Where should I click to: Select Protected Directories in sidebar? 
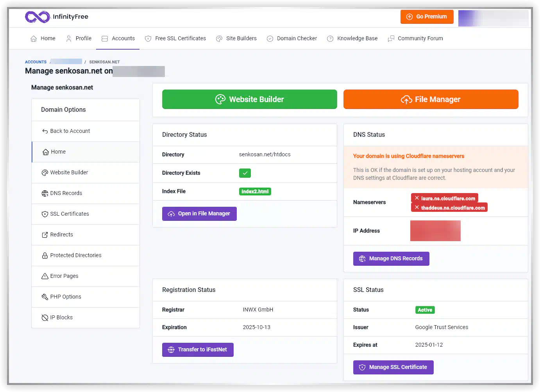point(86,256)
